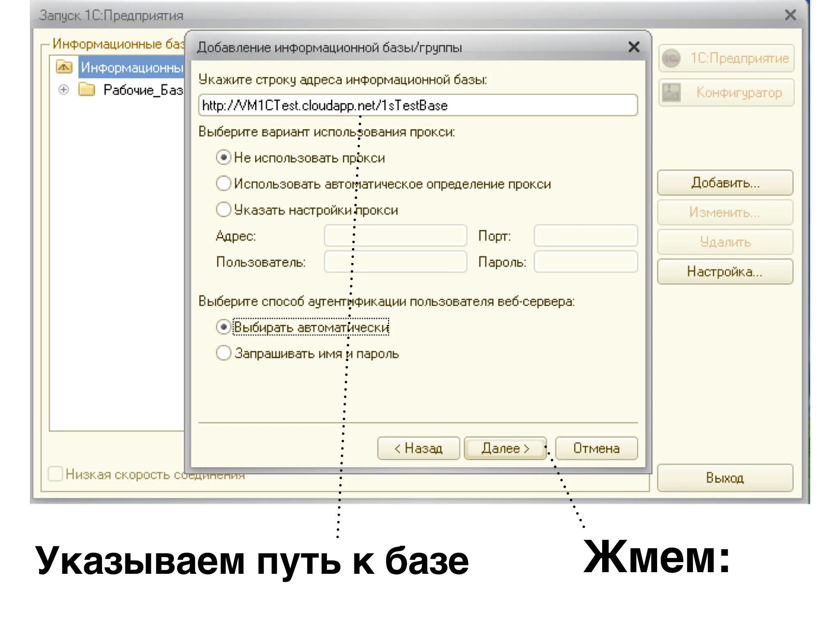The height and width of the screenshot is (630, 840).
Task: Click the 1C:Предприятие logo icon
Action: coord(671,58)
